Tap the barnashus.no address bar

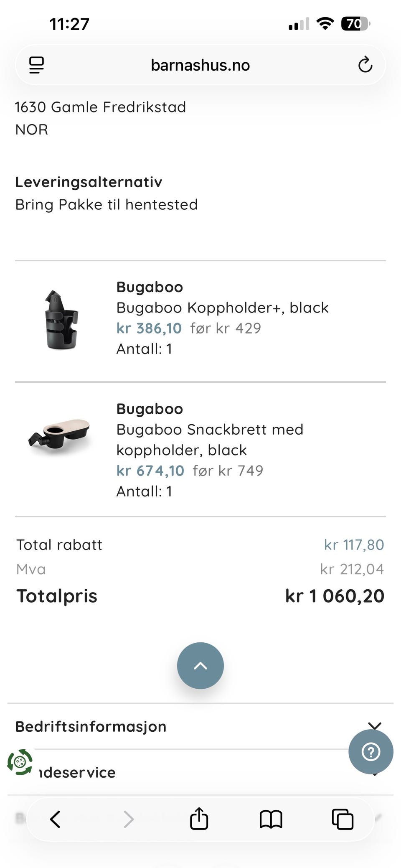point(200,65)
